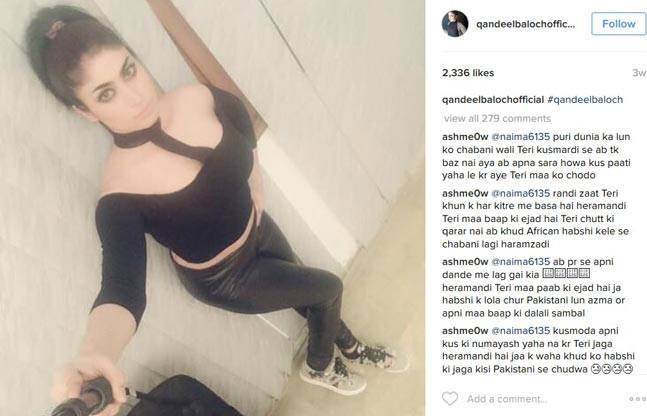Screen dimensions: 647x416
Task: Show who liked via 2,336 likes
Action: (x=468, y=73)
